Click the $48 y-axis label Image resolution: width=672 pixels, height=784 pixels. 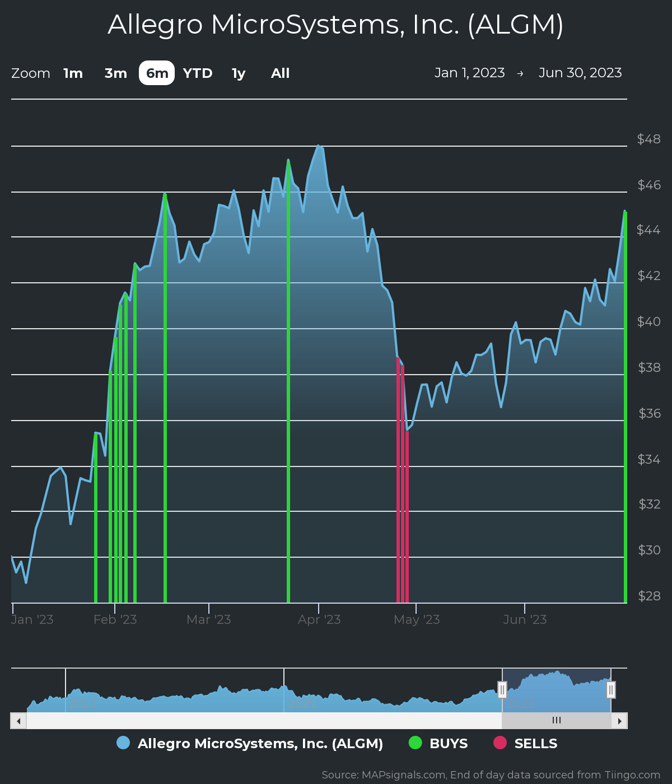click(x=649, y=139)
